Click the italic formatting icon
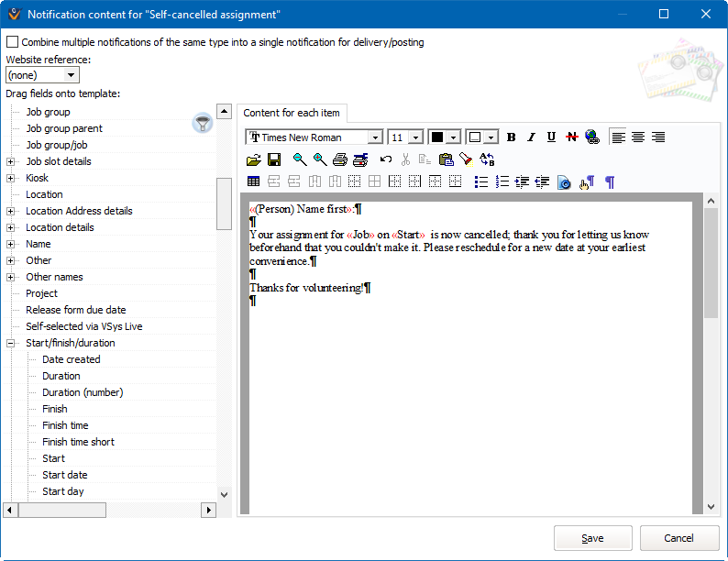The image size is (728, 561). click(x=531, y=137)
